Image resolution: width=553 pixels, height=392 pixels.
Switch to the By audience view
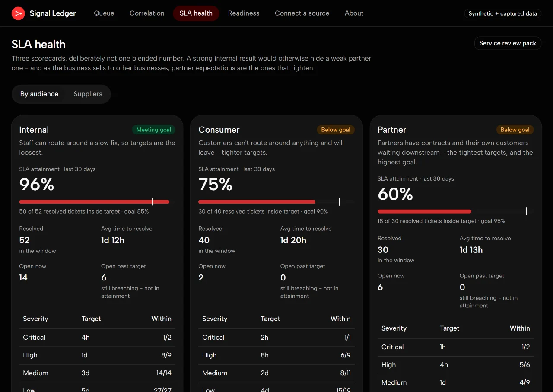click(x=39, y=94)
